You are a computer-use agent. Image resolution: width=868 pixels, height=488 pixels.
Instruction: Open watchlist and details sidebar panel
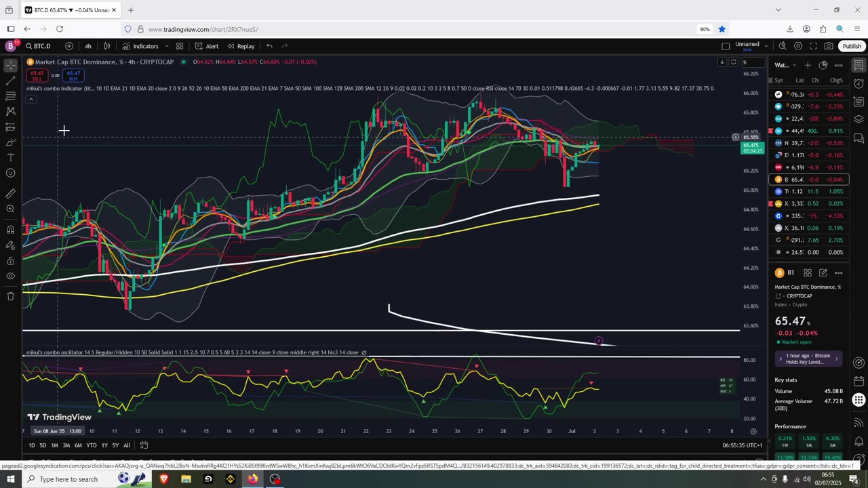(x=859, y=66)
